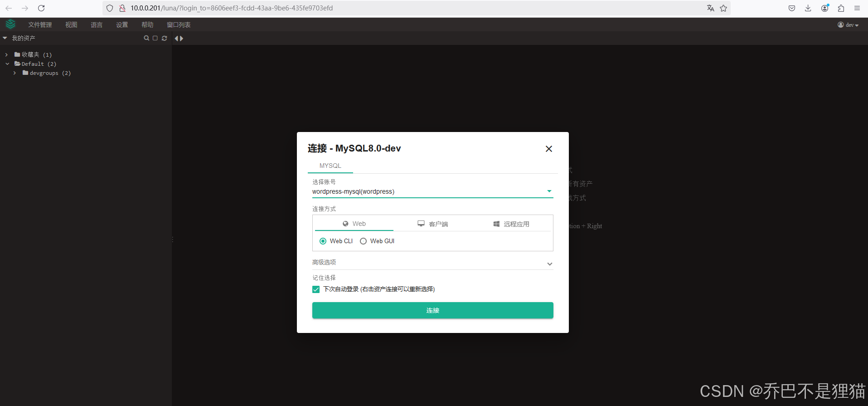Image resolution: width=868 pixels, height=406 pixels.
Task: Open the 帮助 menu
Action: [147, 25]
